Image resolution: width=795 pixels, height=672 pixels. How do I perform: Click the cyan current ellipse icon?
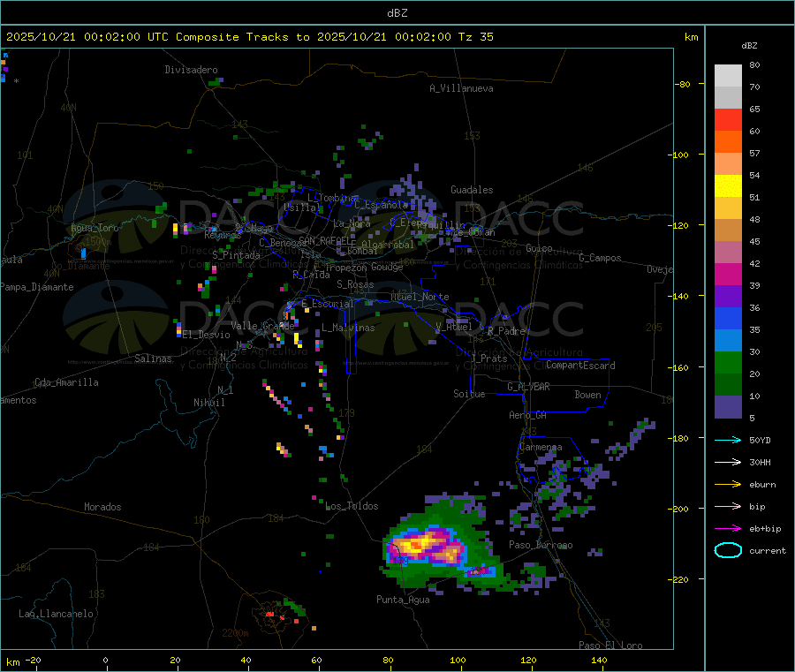coord(728,550)
